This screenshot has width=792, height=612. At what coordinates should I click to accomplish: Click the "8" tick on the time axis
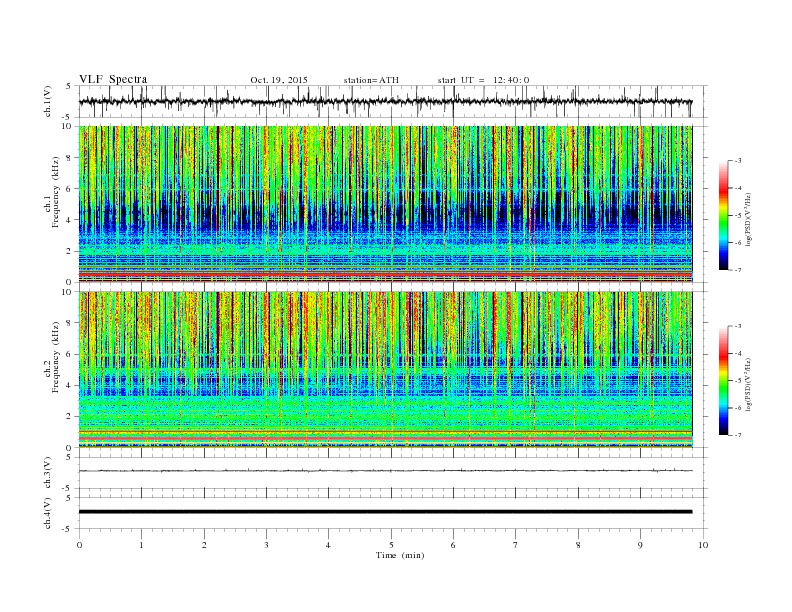coord(578,545)
